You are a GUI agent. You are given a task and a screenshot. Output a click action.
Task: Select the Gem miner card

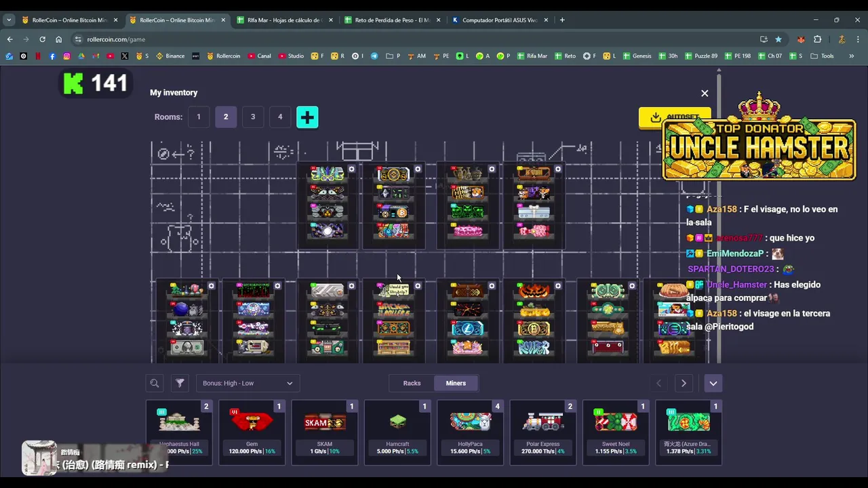[x=252, y=432]
